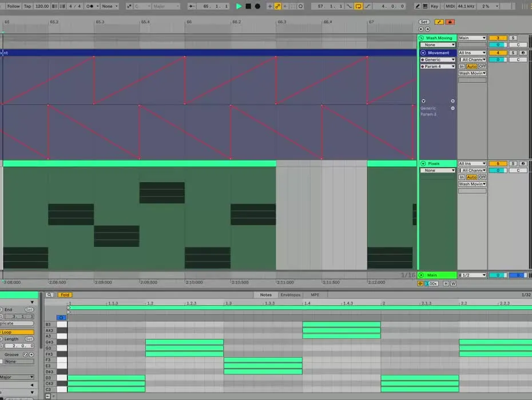The width and height of the screenshot is (532, 400).
Task: Open the MPE tab
Action: pyautogui.click(x=315, y=295)
